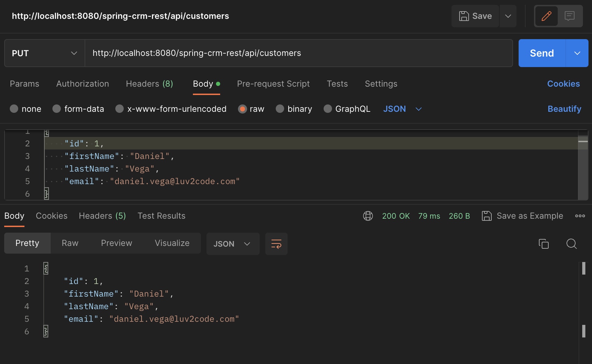Expand the Send button dropdown

(x=577, y=53)
